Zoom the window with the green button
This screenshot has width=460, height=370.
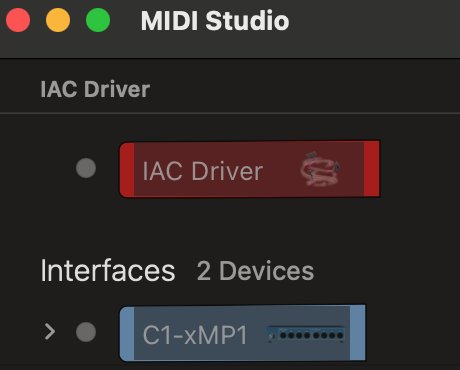click(98, 20)
